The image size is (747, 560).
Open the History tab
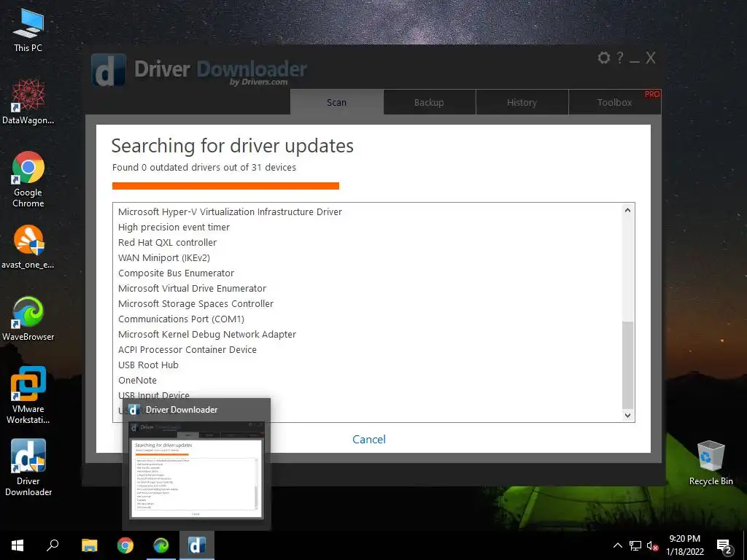(522, 102)
